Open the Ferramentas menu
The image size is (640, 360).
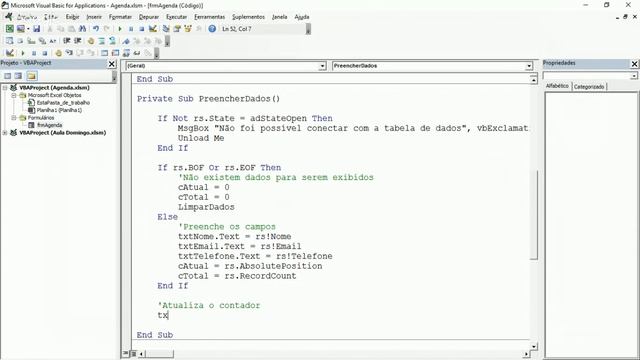(x=209, y=17)
